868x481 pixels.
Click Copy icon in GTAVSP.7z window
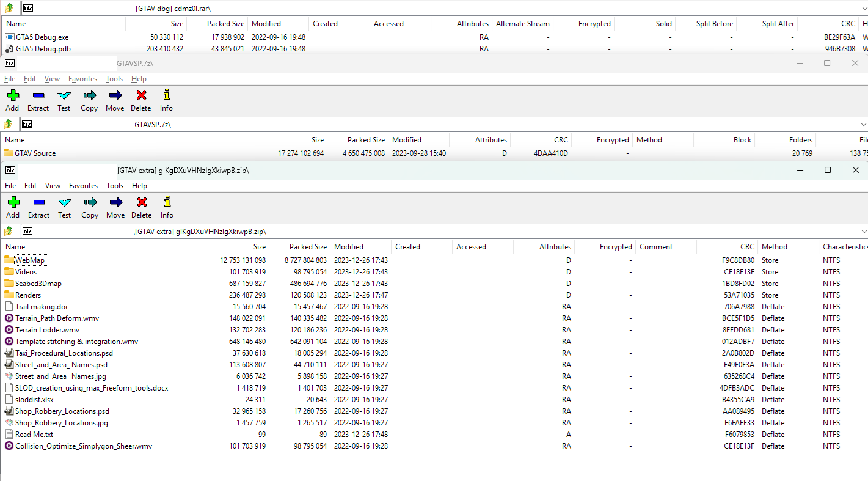[89, 95]
